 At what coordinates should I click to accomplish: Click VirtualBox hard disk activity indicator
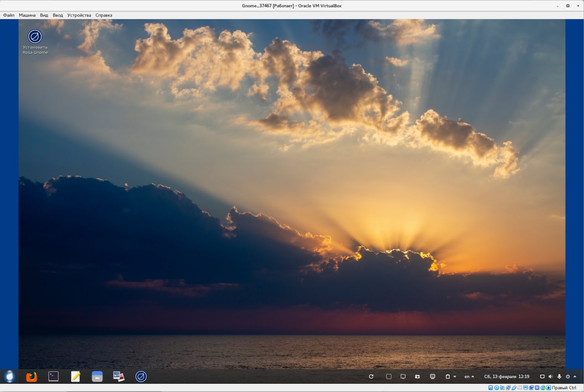point(490,387)
